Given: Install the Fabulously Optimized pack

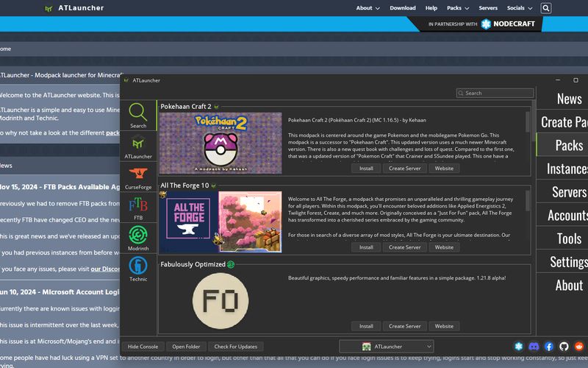Looking at the screenshot, I should coord(366,326).
